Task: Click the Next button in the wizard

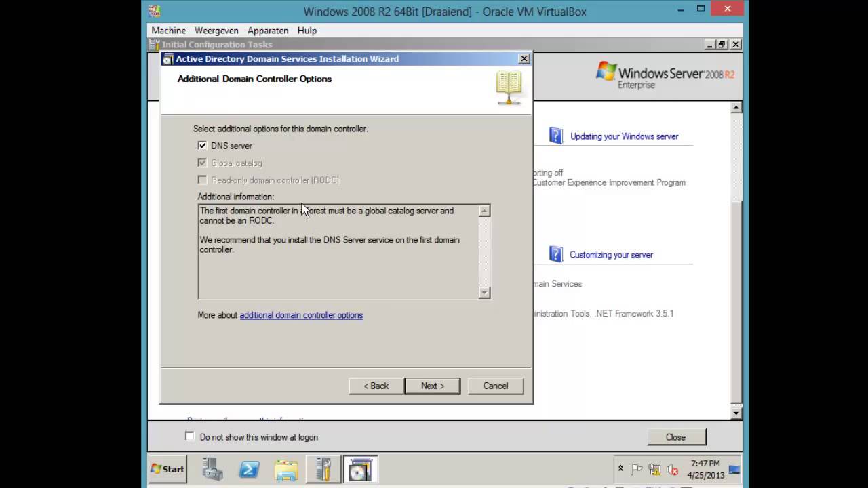Action: coord(432,386)
